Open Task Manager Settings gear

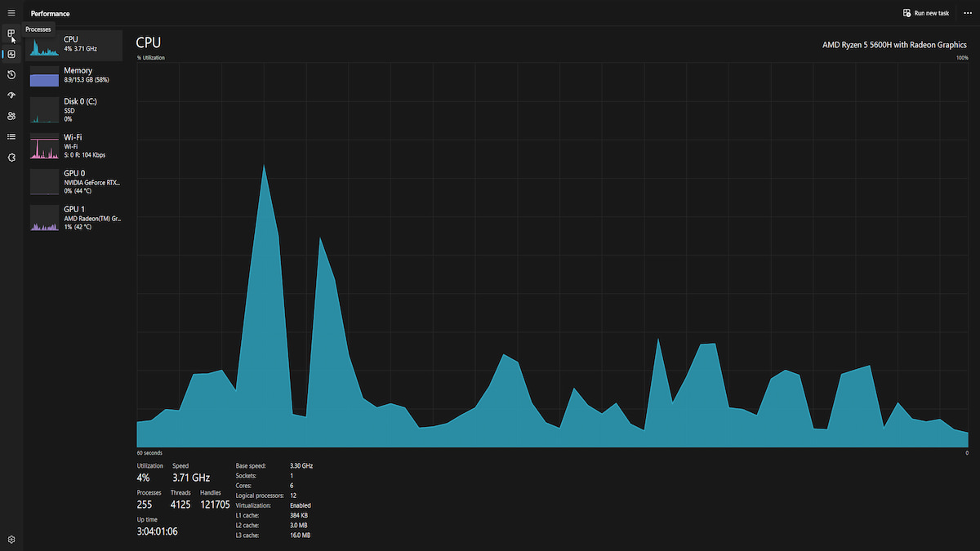(x=11, y=540)
